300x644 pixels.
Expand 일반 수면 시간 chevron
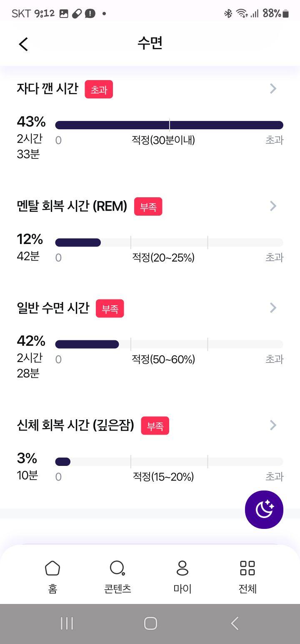(273, 308)
